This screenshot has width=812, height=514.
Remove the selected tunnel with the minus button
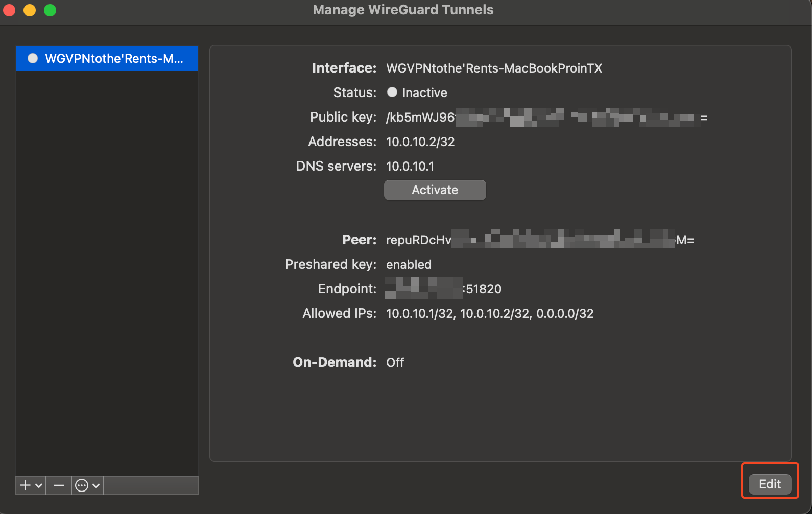[x=59, y=485]
